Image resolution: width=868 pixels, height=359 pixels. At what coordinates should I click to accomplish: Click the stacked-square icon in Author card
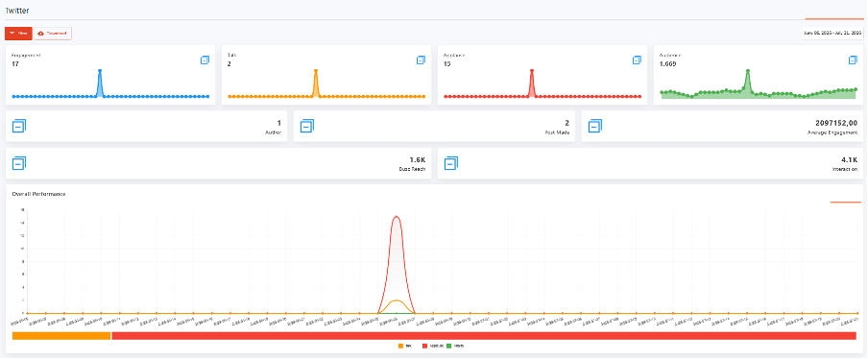19,126
